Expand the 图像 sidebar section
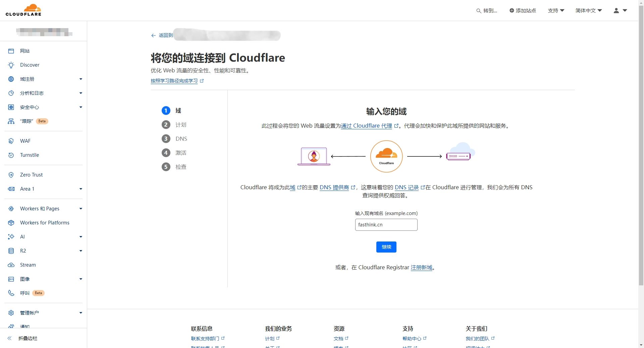Viewport: 644px width, 348px height. [80, 279]
